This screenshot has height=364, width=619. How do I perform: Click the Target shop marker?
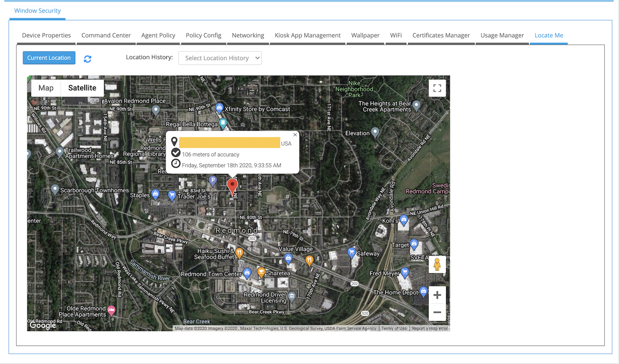point(414,245)
